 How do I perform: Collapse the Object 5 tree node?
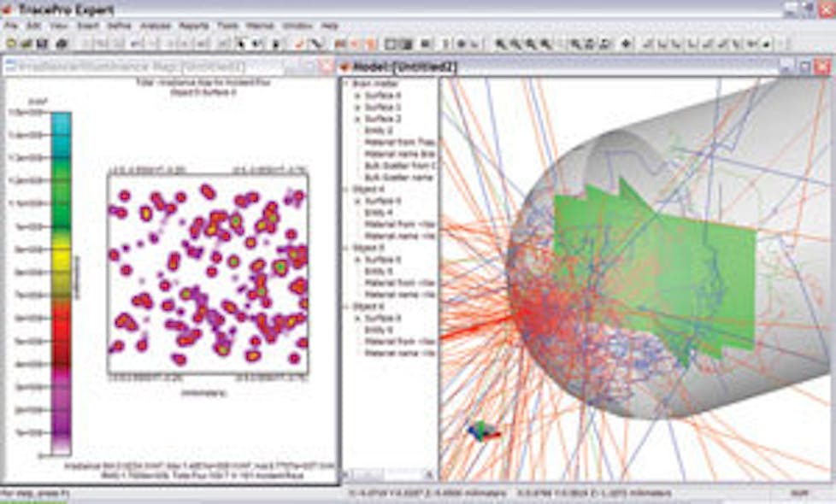coord(346,248)
